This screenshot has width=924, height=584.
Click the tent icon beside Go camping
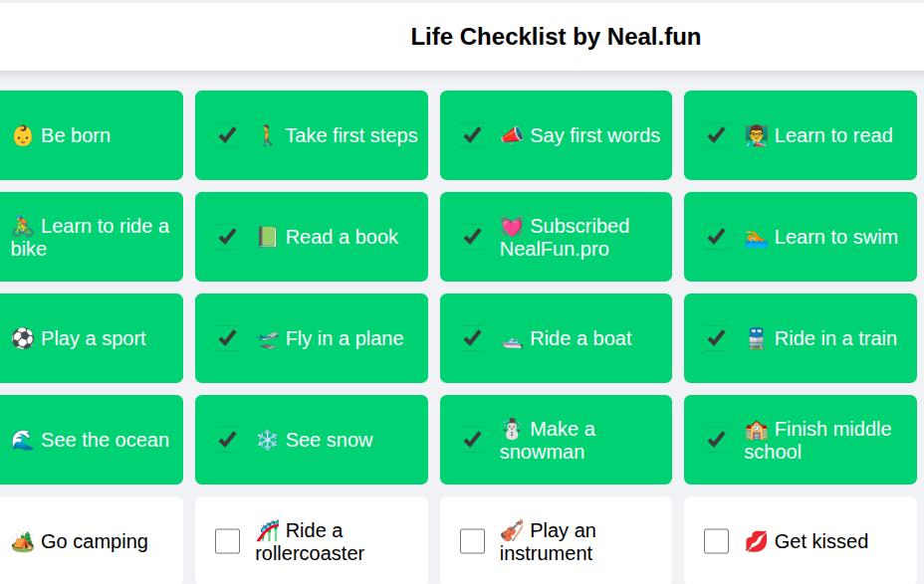(22, 541)
